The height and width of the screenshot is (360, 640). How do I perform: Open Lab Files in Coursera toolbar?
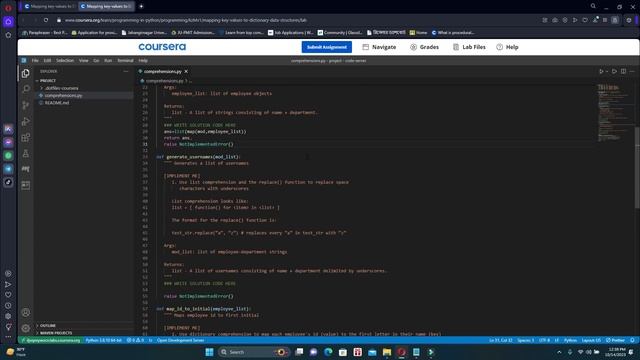(x=469, y=47)
